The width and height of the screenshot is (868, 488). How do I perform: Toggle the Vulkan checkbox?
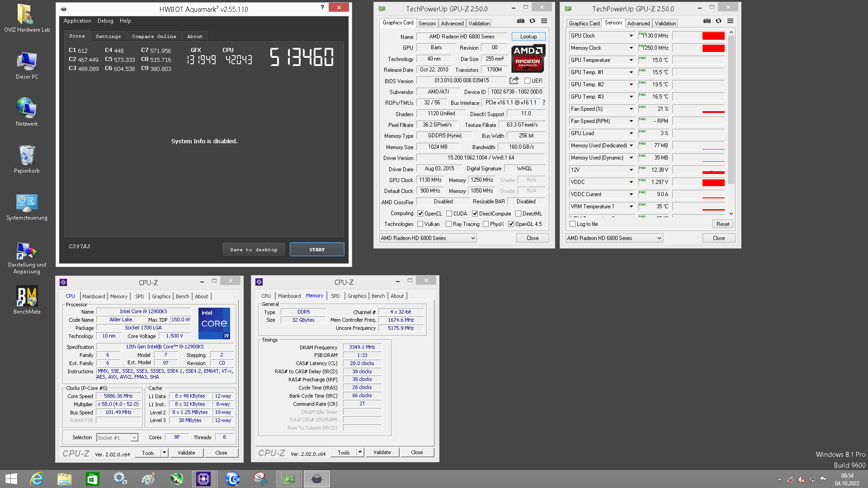tap(420, 224)
